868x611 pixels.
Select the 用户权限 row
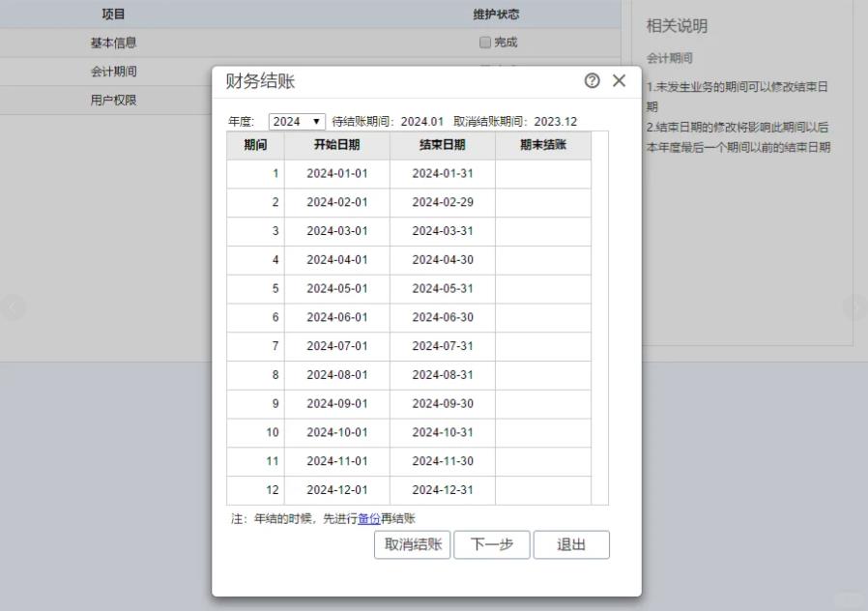(x=113, y=100)
